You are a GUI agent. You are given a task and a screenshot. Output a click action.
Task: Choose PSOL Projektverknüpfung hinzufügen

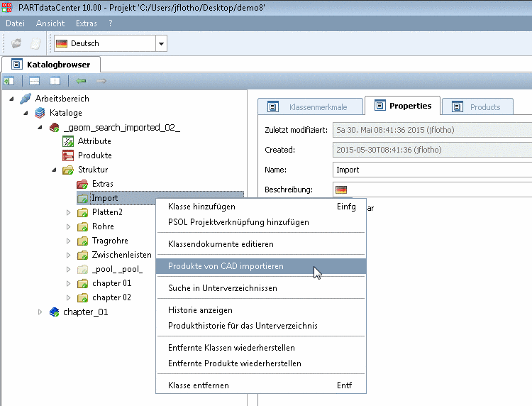(x=261, y=222)
